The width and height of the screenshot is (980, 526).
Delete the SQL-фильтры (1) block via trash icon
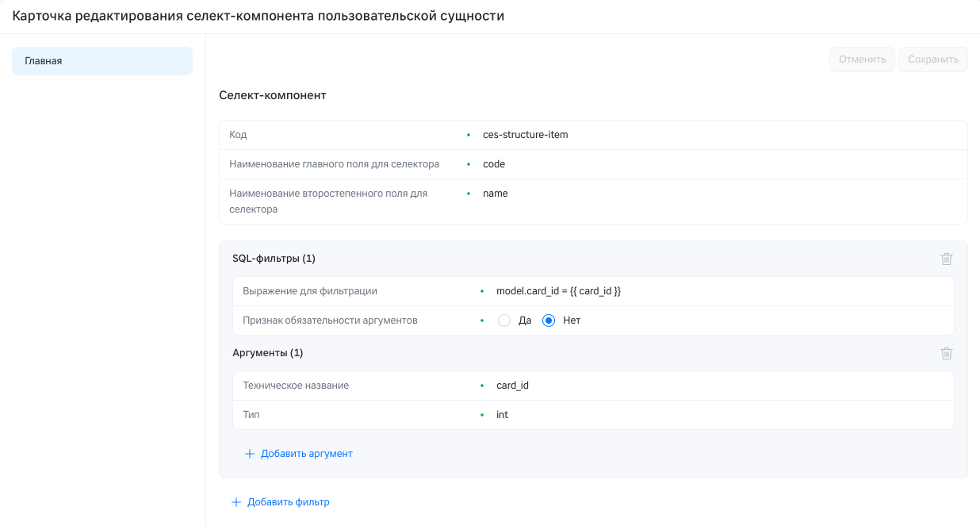pyautogui.click(x=947, y=259)
